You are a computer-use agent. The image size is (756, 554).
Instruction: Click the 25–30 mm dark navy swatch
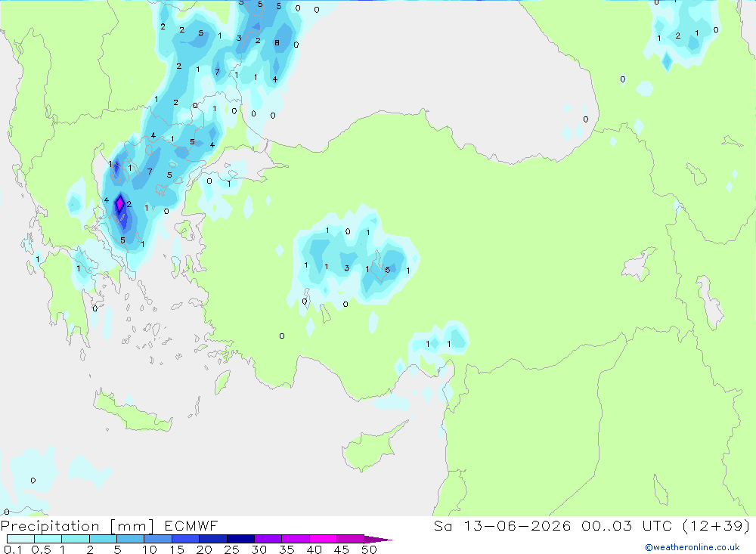240,539
